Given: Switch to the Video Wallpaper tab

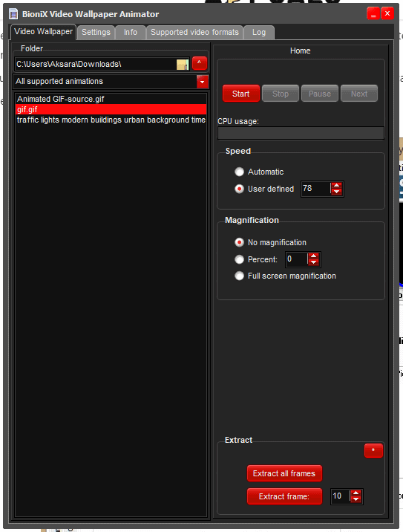Looking at the screenshot, I should tap(43, 32).
